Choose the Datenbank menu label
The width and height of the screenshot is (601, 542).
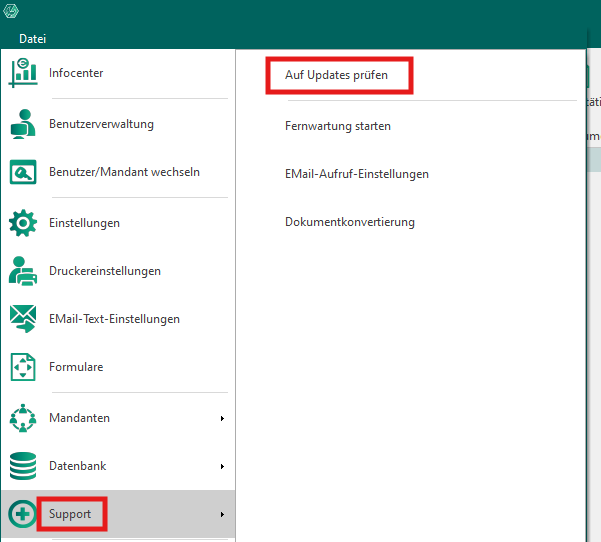(77, 466)
